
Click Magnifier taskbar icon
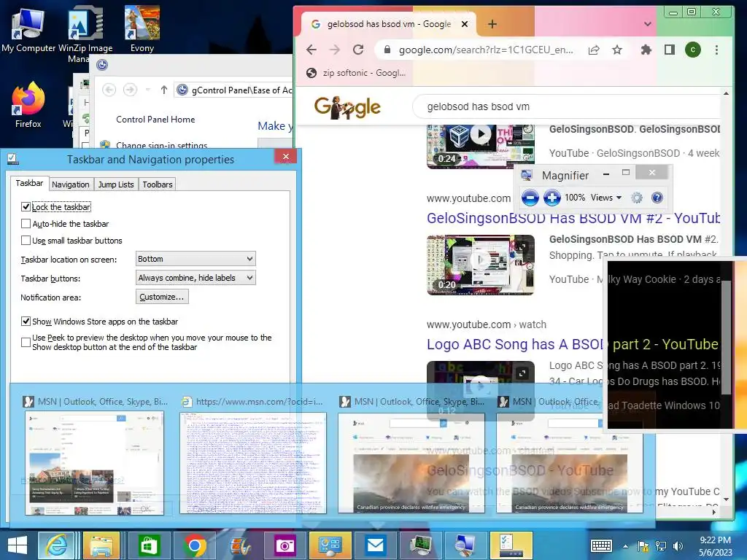[x=465, y=545]
